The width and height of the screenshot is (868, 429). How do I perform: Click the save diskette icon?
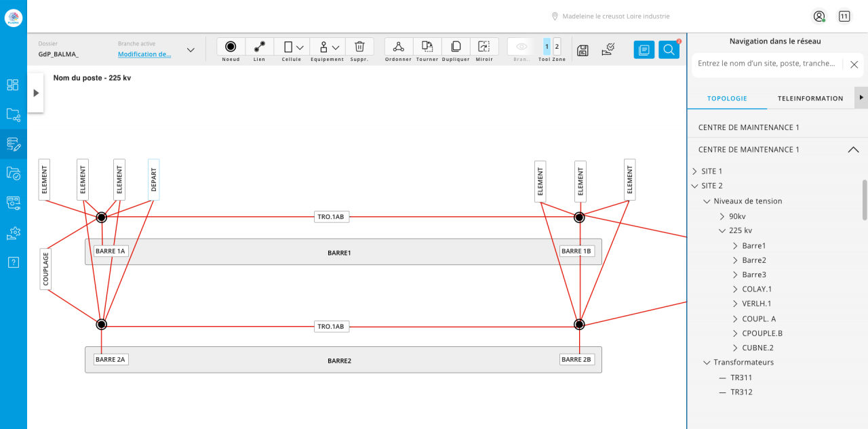pyautogui.click(x=583, y=49)
